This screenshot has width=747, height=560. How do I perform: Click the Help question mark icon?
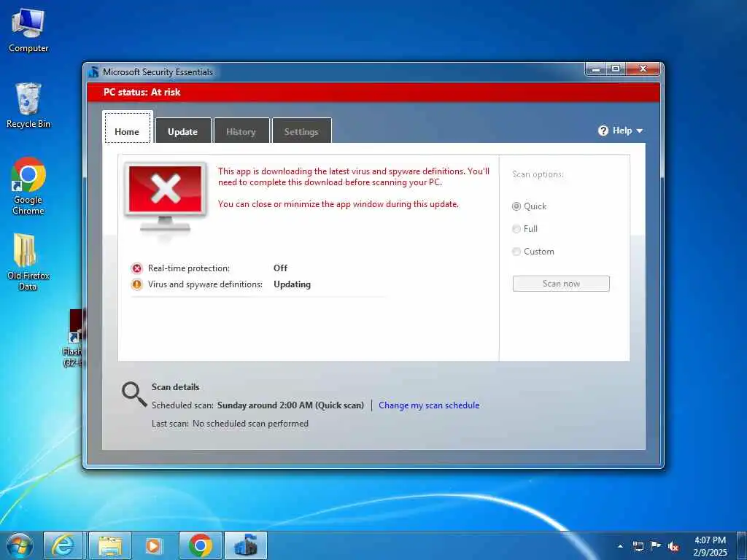tap(603, 131)
